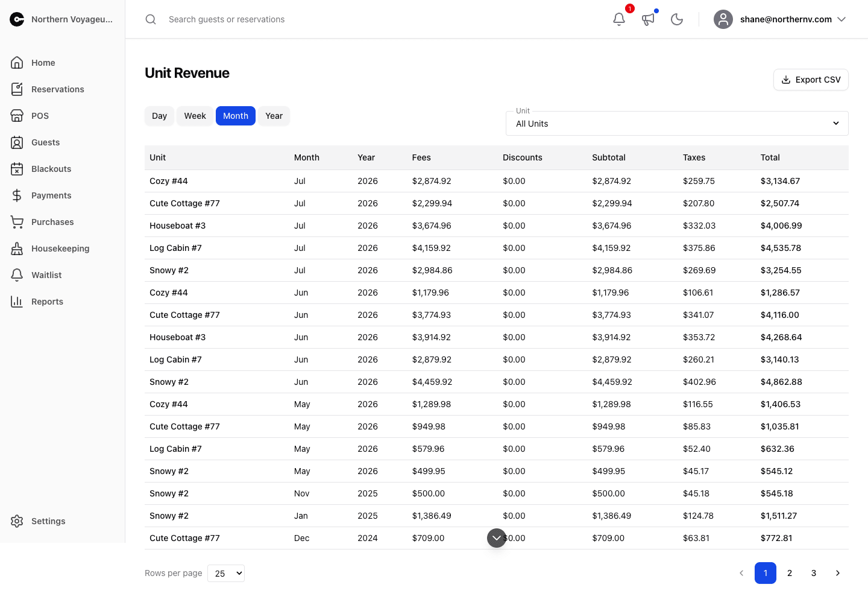Switch to the Day tab

point(159,116)
